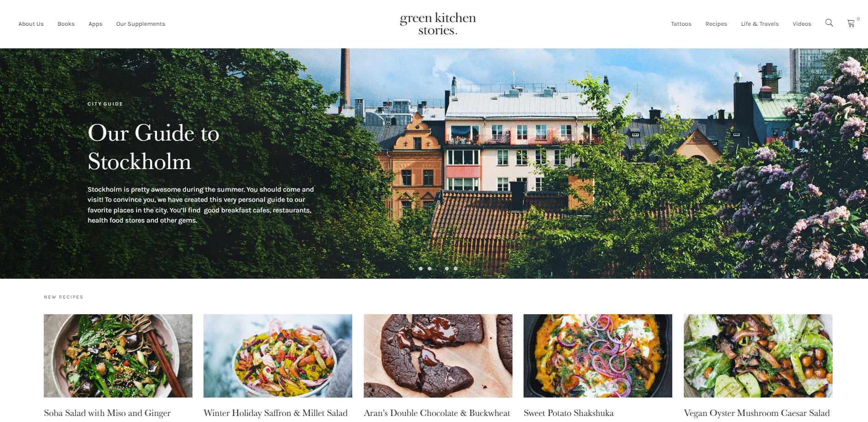Open the search magnifier icon
The image size is (868, 422).
coord(829,23)
